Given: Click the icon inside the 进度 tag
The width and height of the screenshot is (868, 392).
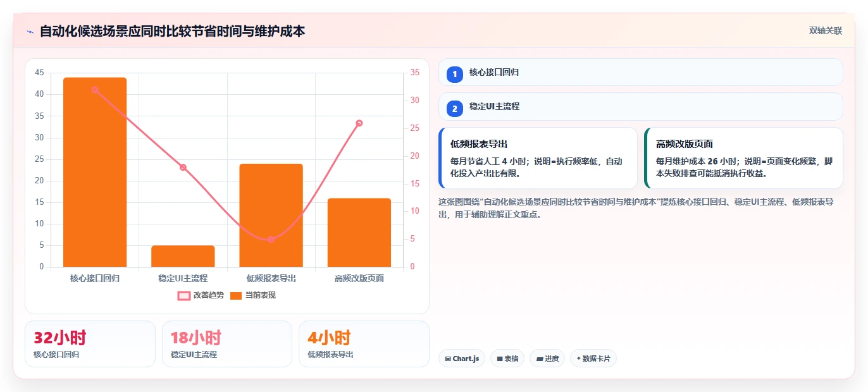Looking at the screenshot, I should pyautogui.click(x=540, y=358).
